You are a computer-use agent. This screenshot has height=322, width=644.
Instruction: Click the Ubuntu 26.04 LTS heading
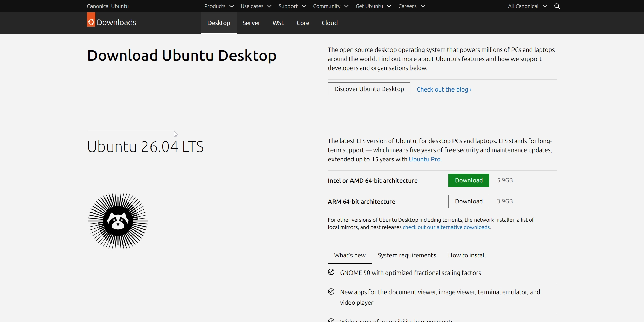[x=145, y=147]
